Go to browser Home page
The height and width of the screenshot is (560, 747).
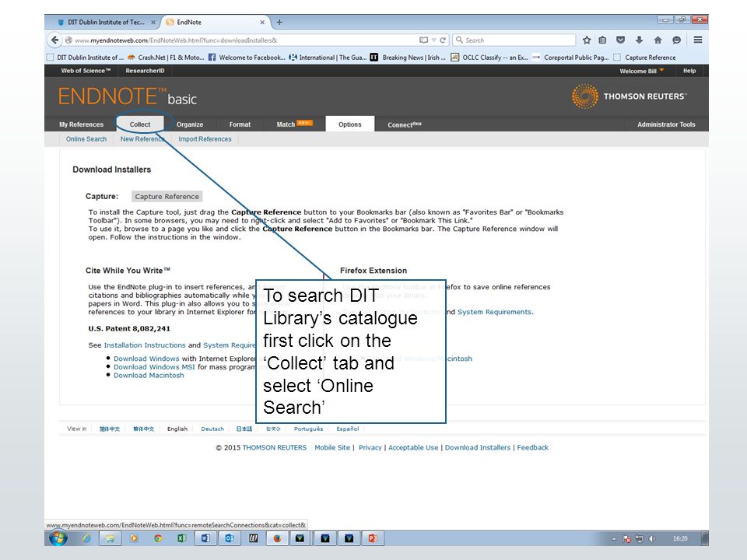(658, 40)
